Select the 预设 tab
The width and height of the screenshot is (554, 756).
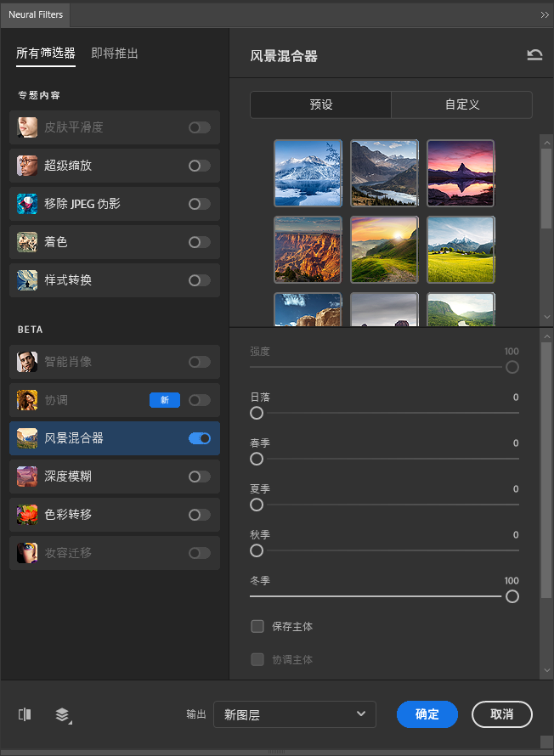pos(320,104)
